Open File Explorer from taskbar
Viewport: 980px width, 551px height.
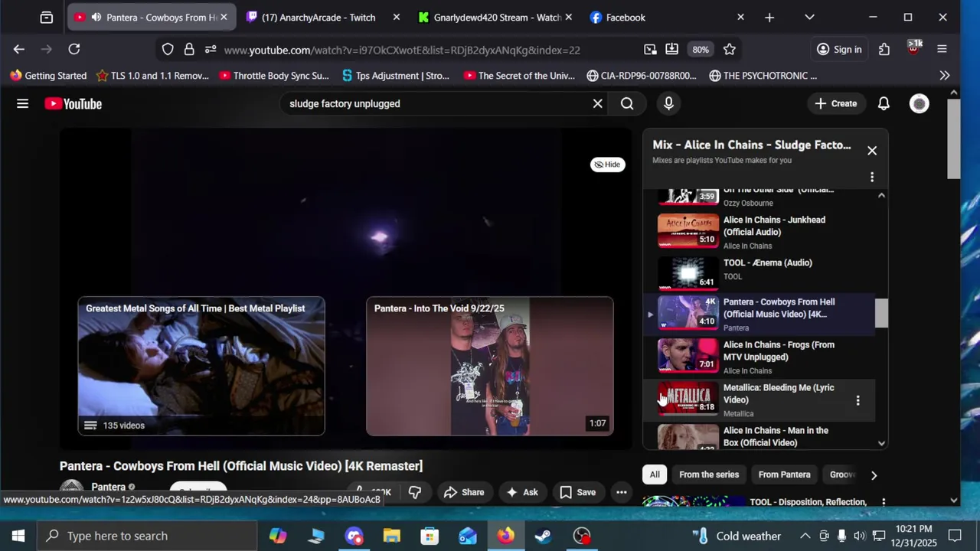(392, 536)
